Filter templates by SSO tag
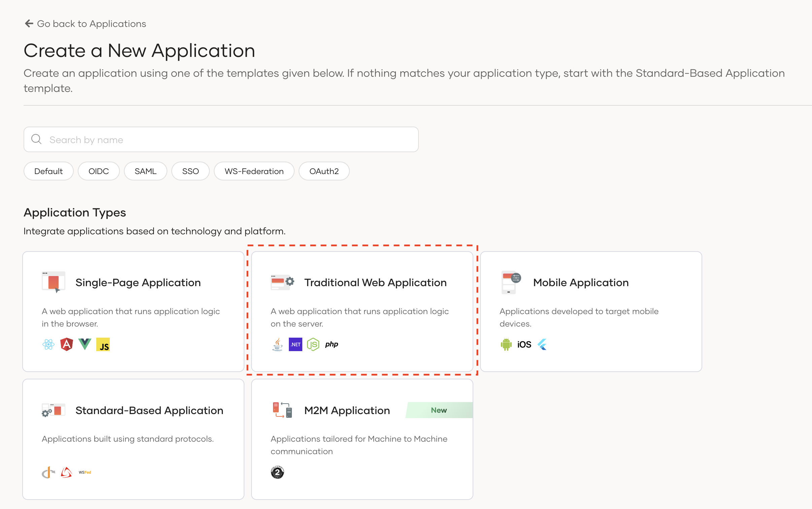The height and width of the screenshot is (509, 812). tap(191, 171)
